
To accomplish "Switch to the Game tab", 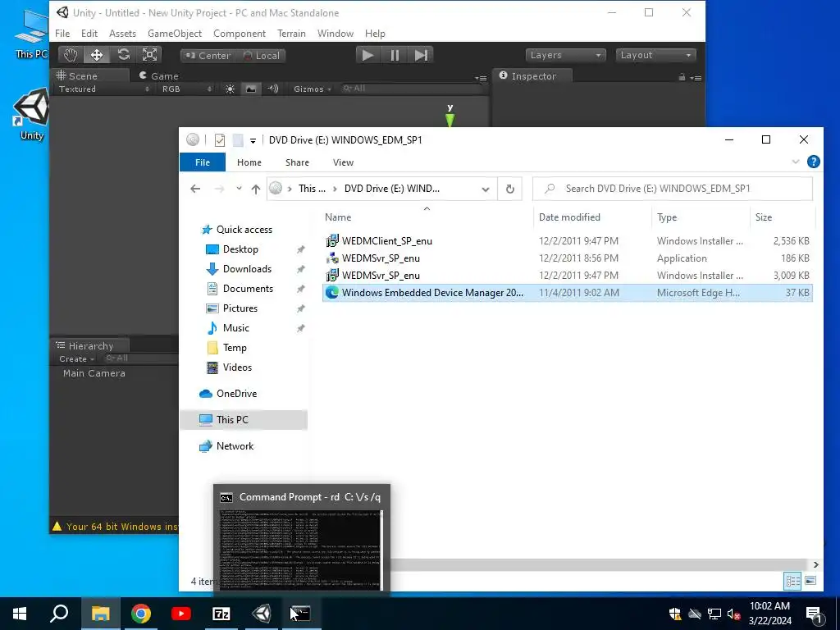I will tap(159, 75).
